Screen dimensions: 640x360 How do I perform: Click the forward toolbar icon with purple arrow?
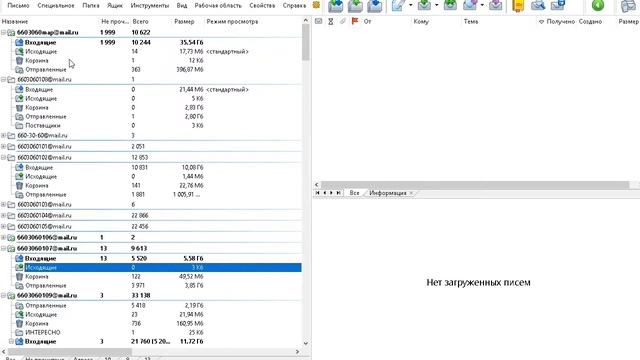coord(470,5)
